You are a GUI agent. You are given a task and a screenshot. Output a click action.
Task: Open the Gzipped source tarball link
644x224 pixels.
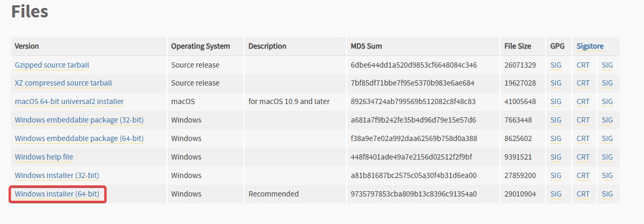coord(52,65)
